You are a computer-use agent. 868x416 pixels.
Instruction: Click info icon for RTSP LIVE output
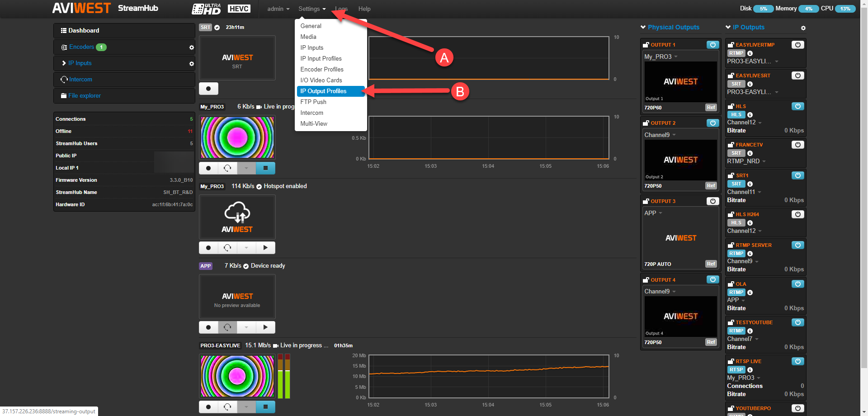[750, 370]
